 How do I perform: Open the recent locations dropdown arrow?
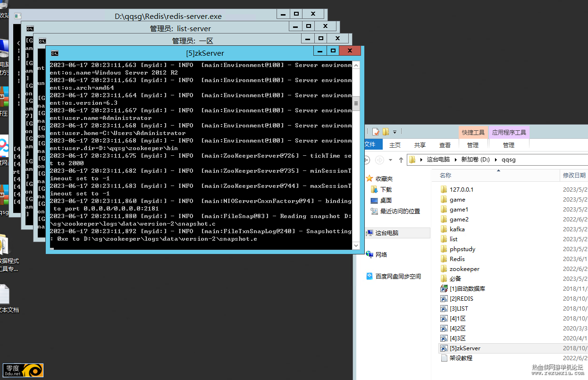[391, 160]
